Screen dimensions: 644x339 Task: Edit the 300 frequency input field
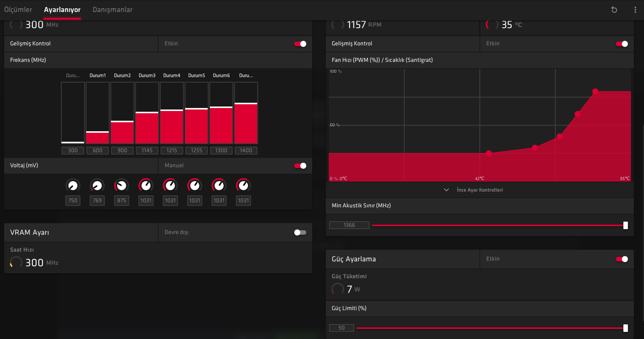coord(73,150)
